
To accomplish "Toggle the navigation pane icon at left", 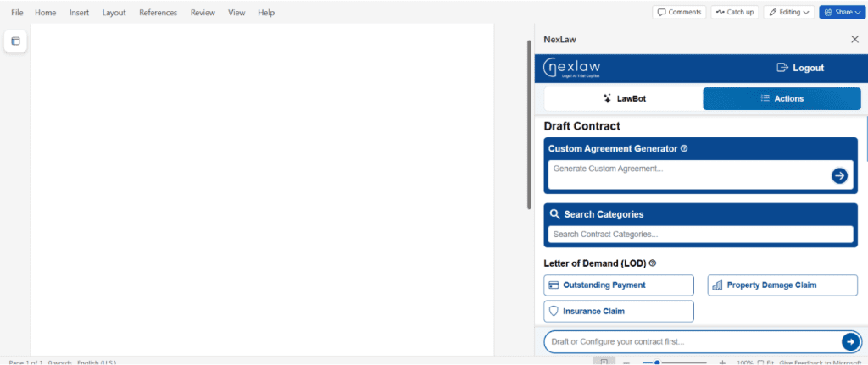I will [15, 41].
